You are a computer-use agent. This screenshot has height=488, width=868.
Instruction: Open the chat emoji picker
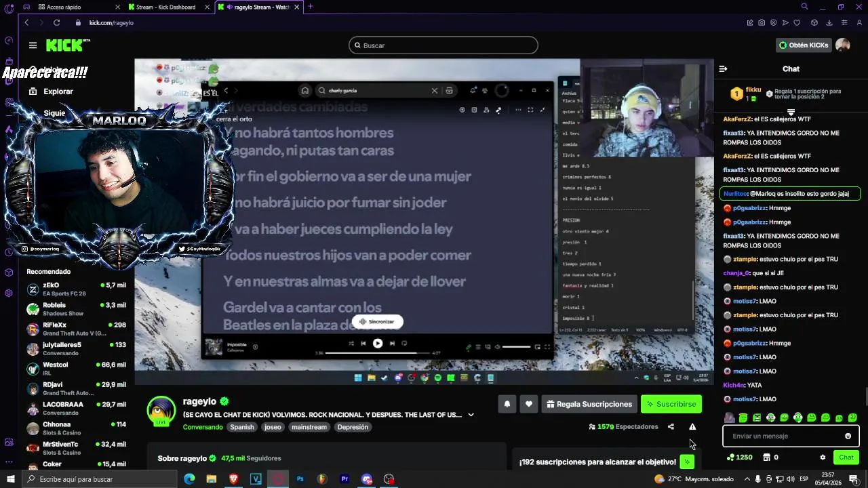coord(848,436)
